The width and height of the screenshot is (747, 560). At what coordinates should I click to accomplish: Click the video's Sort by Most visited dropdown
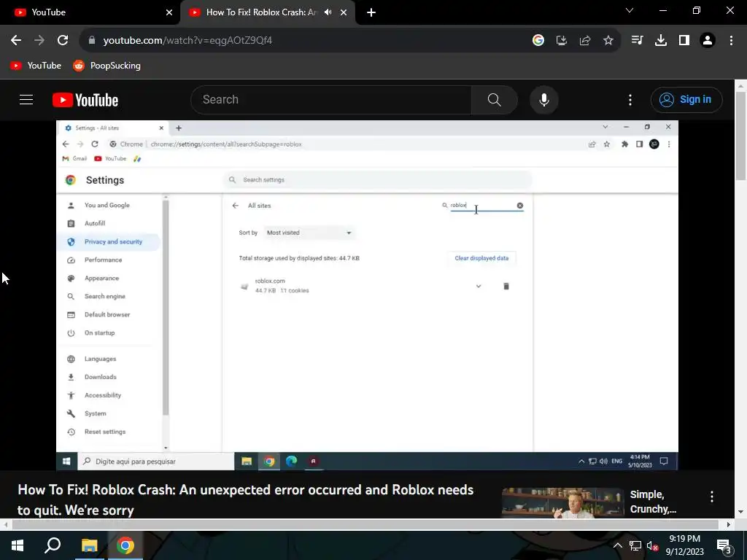pyautogui.click(x=309, y=233)
